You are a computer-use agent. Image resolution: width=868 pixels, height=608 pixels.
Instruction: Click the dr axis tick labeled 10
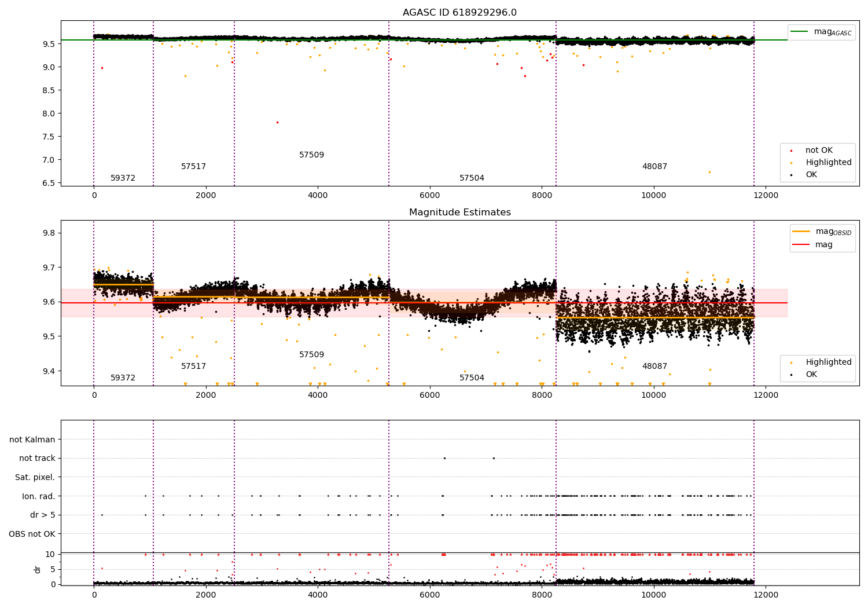50,554
